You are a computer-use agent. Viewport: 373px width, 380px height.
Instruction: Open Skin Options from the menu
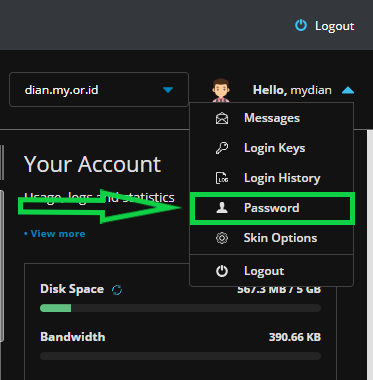coord(271,238)
